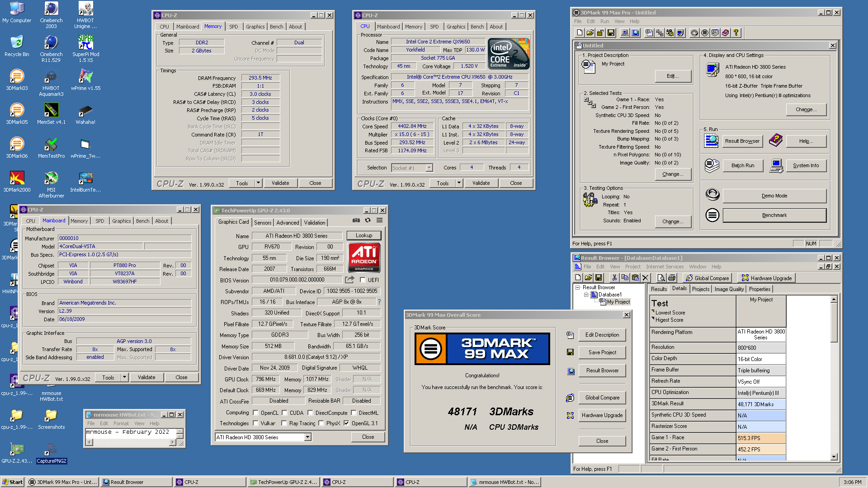Toggle the Vulkan checkbox in GPU-Z

255,423
